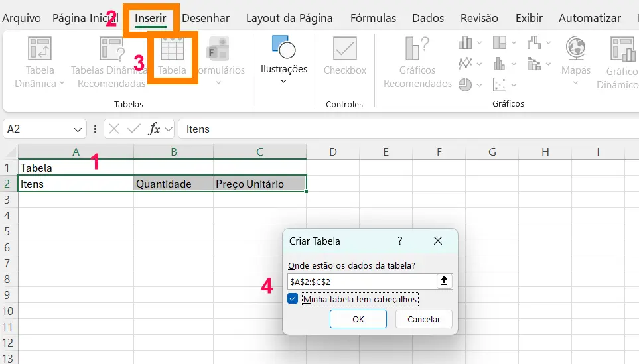Open help in the Criar Tabela dialog
Image resolution: width=639 pixels, height=364 pixels.
(400, 241)
